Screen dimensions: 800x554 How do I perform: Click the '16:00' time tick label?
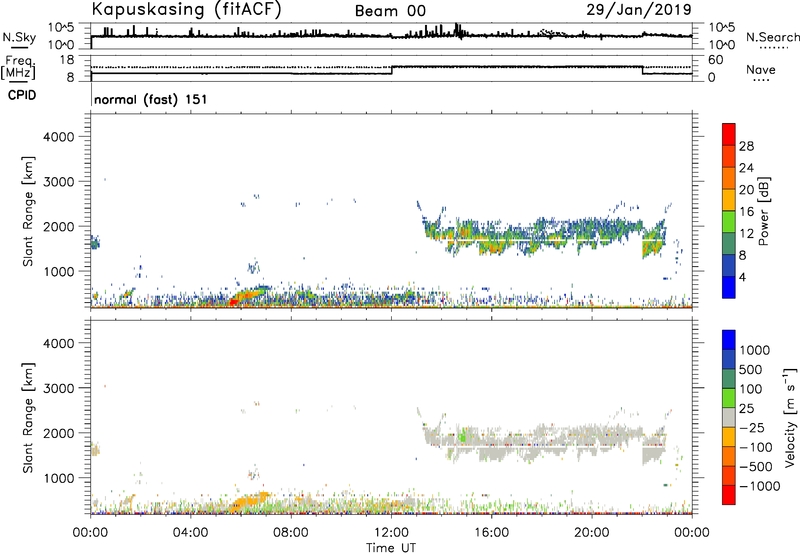click(x=491, y=533)
